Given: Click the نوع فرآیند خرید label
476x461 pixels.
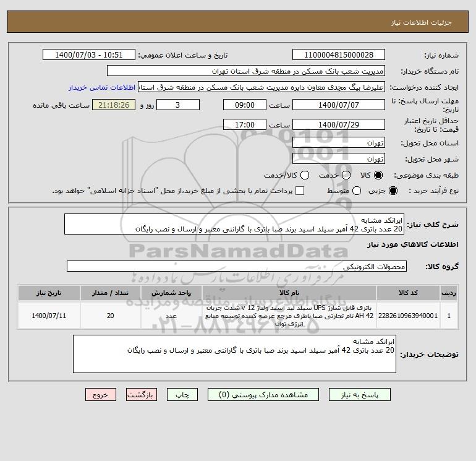Looking at the screenshot, I should (x=433, y=191).
